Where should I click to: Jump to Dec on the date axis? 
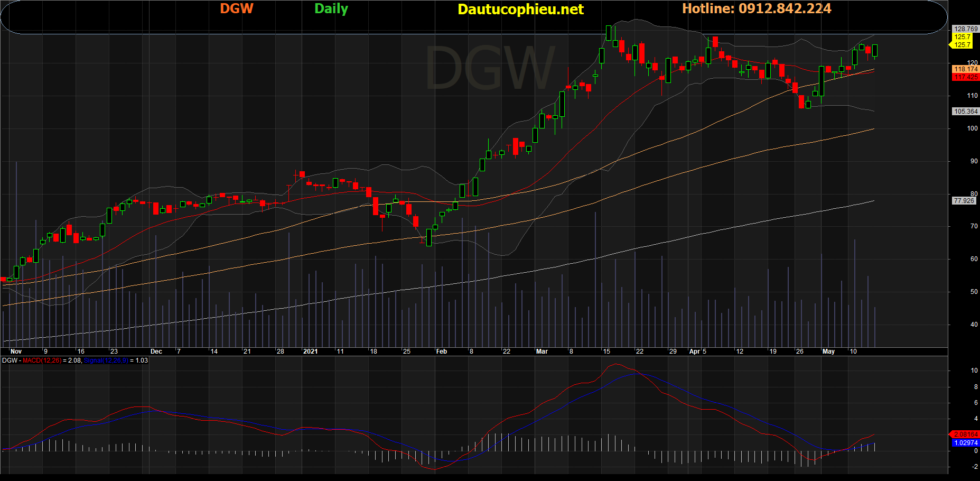pos(156,351)
